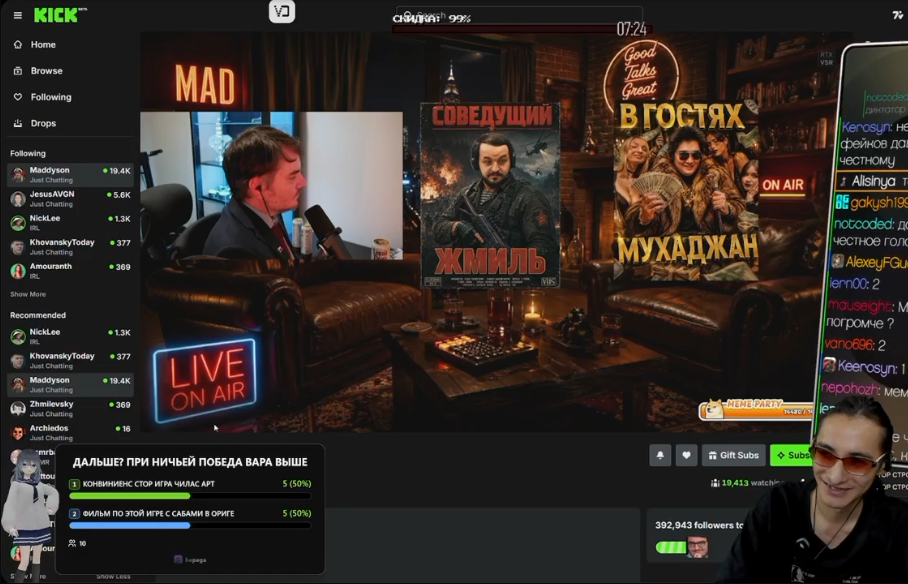Click KhovanskyToday's avatar under Following
Viewport: 908px width, 584px height.
[x=18, y=247]
